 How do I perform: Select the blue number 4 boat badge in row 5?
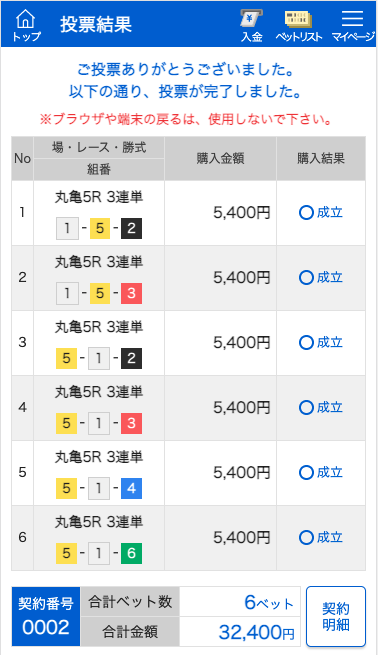(x=132, y=488)
